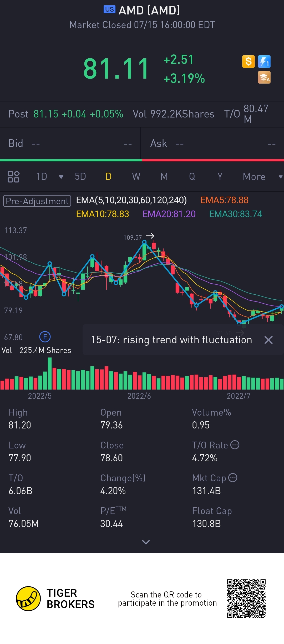Image resolution: width=284 pixels, height=644 pixels.
Task: Tap the US market flag badge
Action: pyautogui.click(x=109, y=9)
